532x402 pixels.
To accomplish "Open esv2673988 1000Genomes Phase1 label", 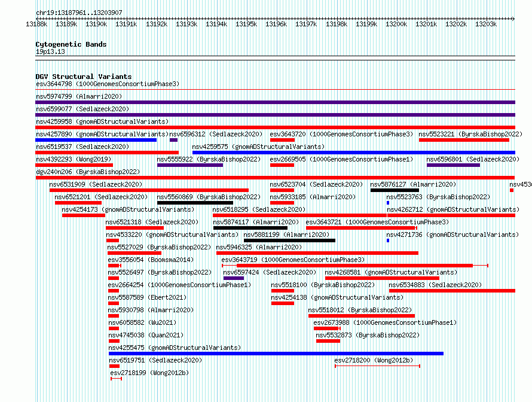I will pos(385,322).
